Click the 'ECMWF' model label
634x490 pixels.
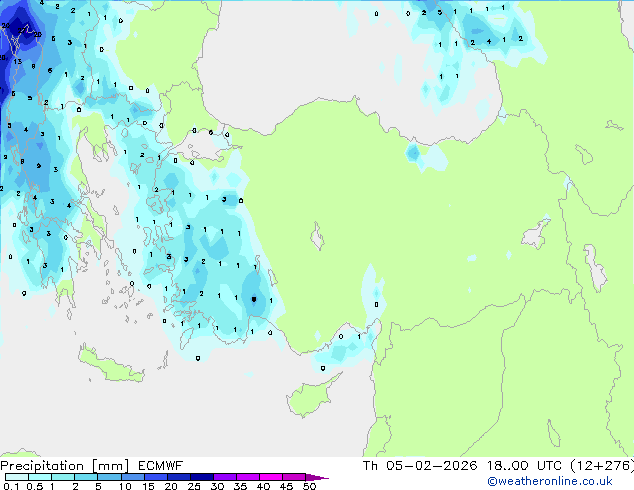(161, 466)
